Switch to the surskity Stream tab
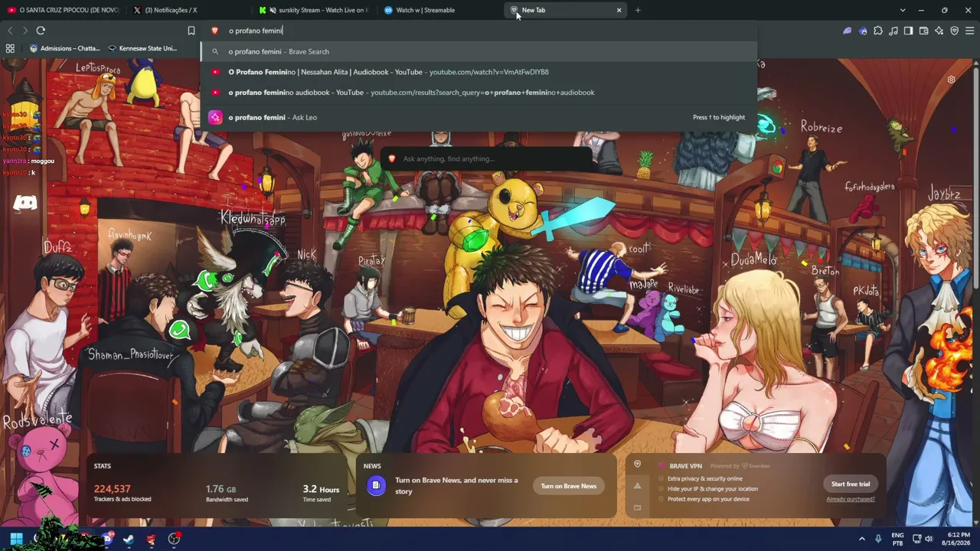Image resolution: width=980 pixels, height=551 pixels. coord(315,10)
